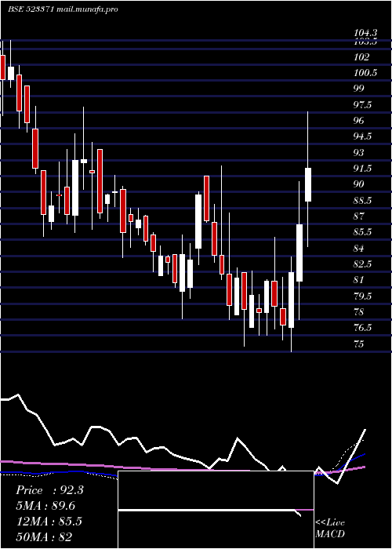Click the <<Live MACD label
This screenshot has height=549, width=392.
[x=330, y=529]
